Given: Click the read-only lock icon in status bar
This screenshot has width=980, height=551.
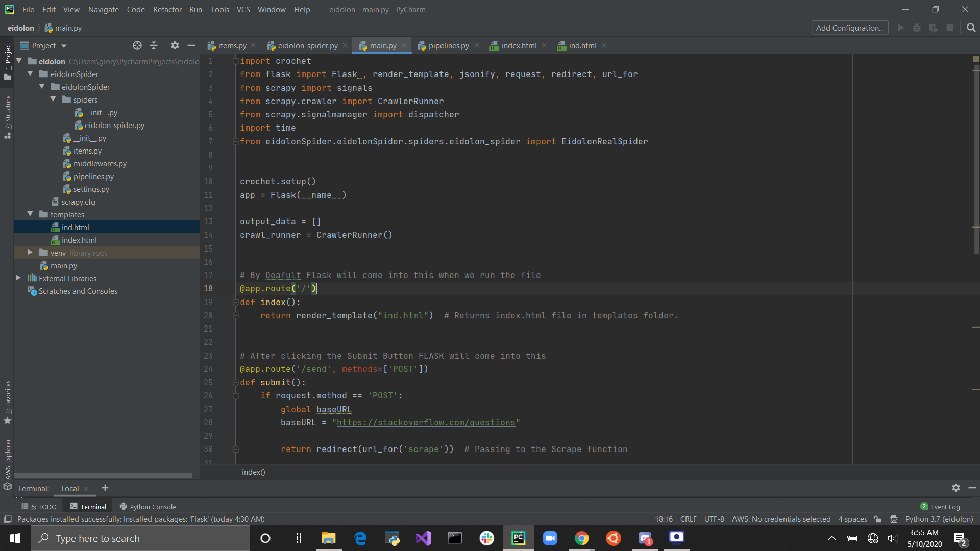Looking at the screenshot, I should (877, 519).
